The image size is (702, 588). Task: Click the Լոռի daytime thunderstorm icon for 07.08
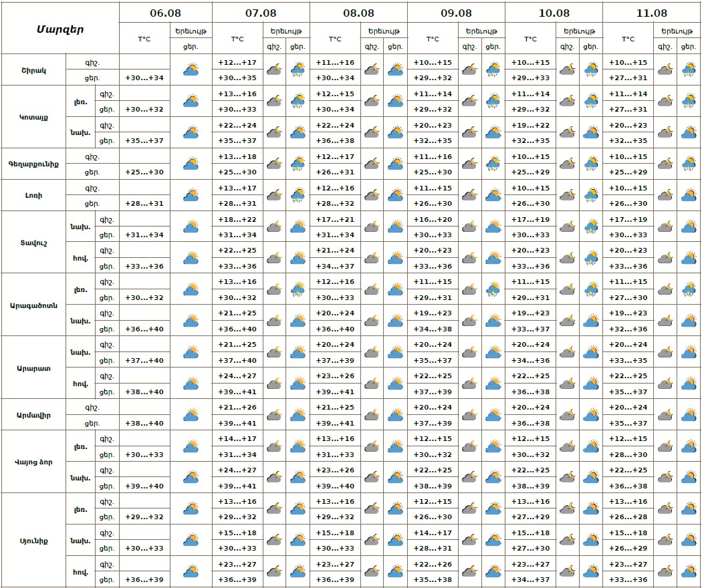click(298, 195)
